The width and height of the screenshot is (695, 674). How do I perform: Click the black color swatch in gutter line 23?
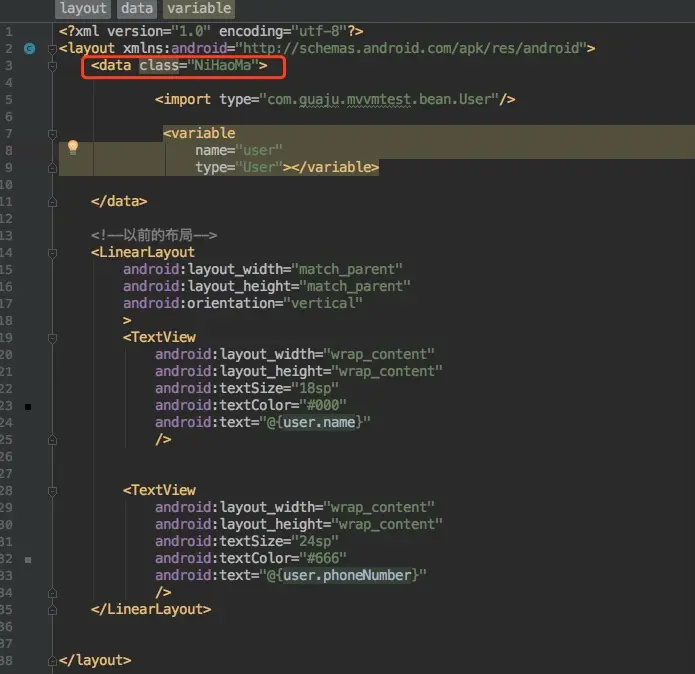coord(28,407)
